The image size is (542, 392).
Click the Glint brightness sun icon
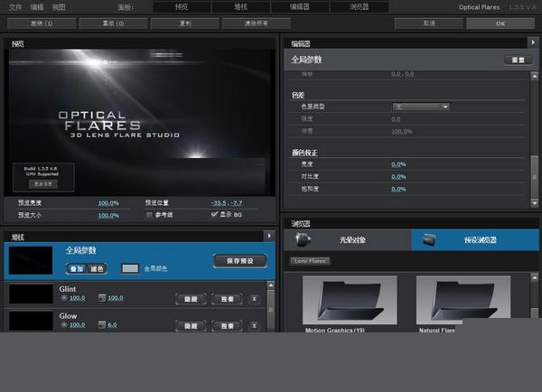(x=63, y=297)
